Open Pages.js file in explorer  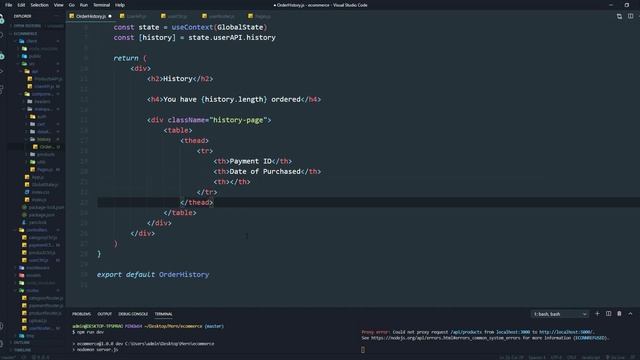(42, 169)
